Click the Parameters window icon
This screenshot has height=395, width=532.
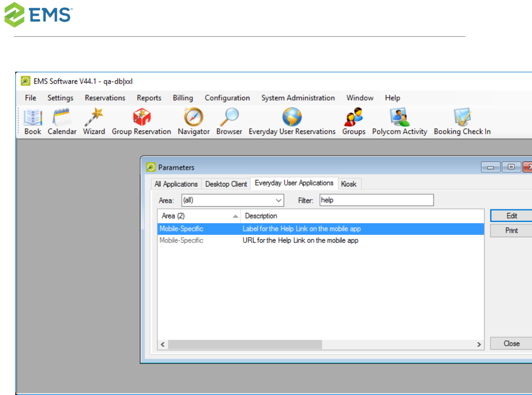pos(151,167)
